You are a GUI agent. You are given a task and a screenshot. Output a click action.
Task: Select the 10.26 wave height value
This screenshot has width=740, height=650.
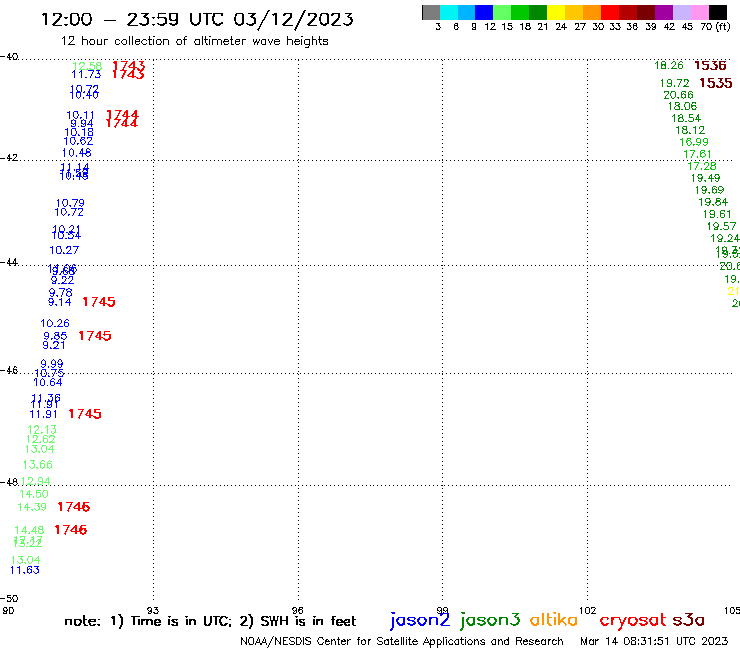55,323
